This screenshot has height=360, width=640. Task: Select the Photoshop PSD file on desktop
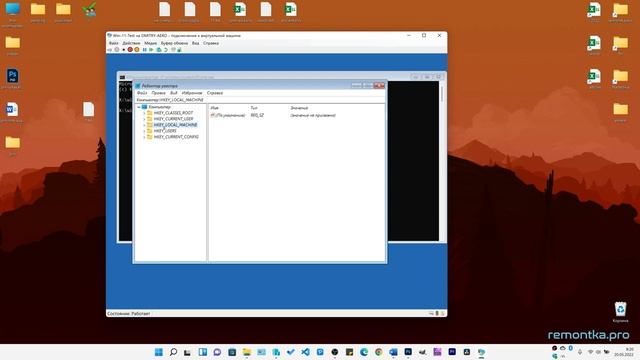12,78
